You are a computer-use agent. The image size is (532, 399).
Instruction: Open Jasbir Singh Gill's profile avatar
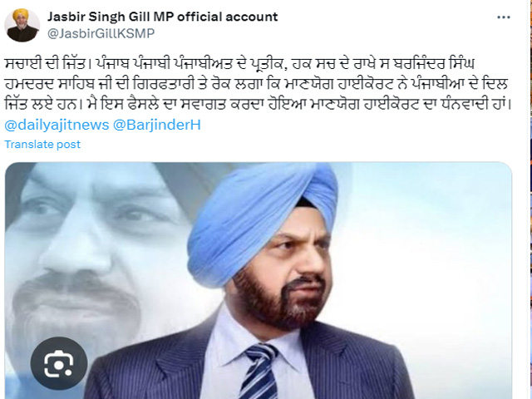click(x=22, y=25)
